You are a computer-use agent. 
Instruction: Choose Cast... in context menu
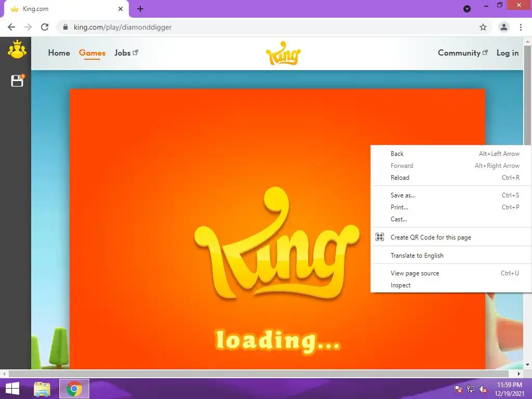click(451, 219)
